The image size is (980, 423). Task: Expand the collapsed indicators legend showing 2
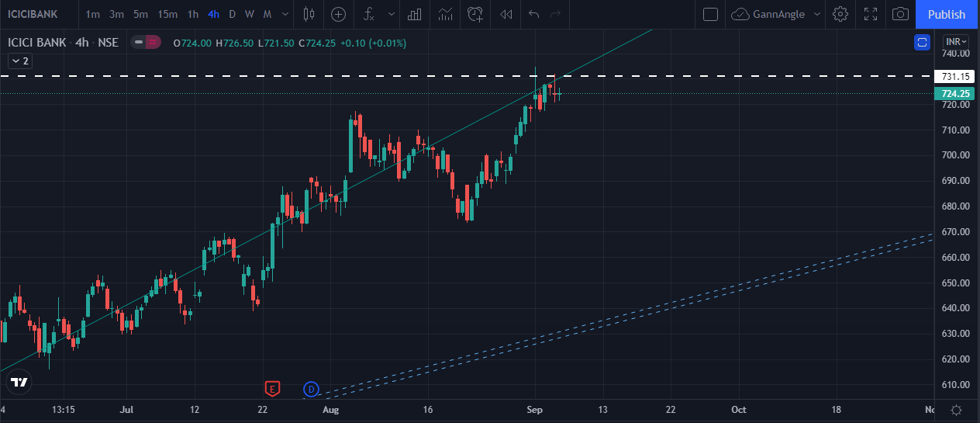(x=19, y=61)
